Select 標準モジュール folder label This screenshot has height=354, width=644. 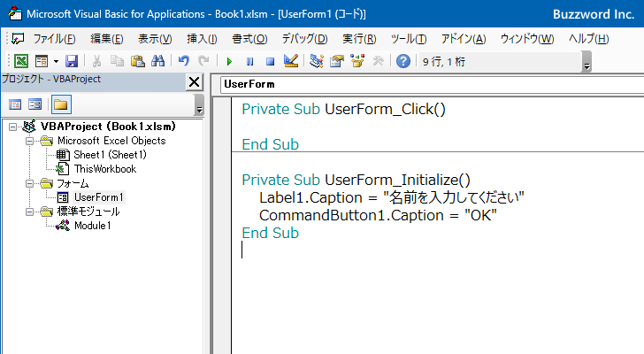88,212
